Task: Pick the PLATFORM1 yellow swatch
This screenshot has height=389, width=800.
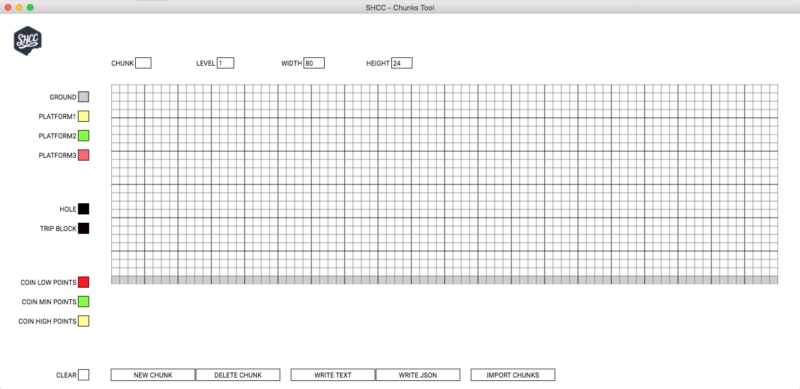Action: click(x=84, y=116)
